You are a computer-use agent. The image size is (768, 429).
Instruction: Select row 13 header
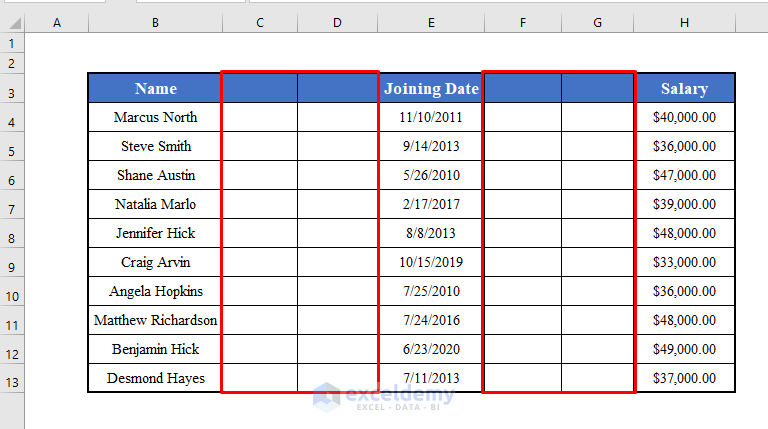[x=12, y=383]
